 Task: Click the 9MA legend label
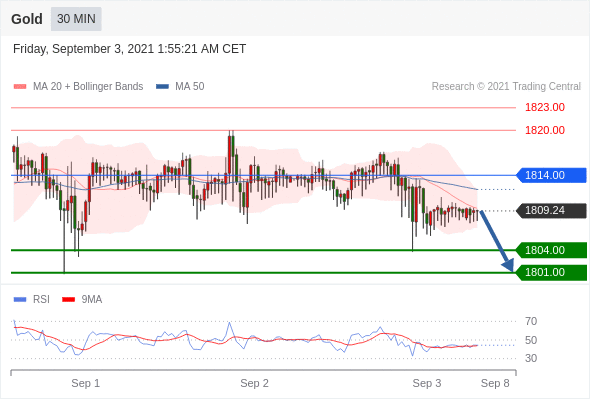92,300
